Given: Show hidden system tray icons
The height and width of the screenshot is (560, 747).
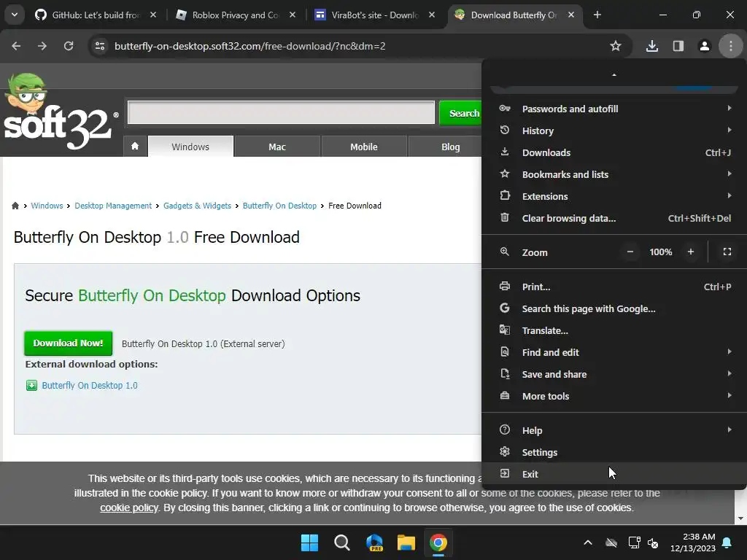Looking at the screenshot, I should point(588,542).
